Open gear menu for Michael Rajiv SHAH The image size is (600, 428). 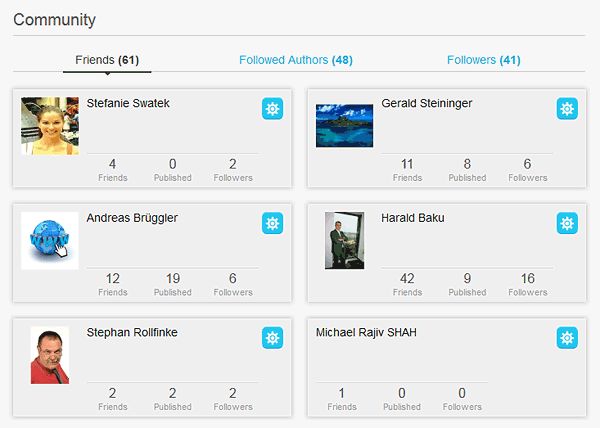(x=567, y=337)
